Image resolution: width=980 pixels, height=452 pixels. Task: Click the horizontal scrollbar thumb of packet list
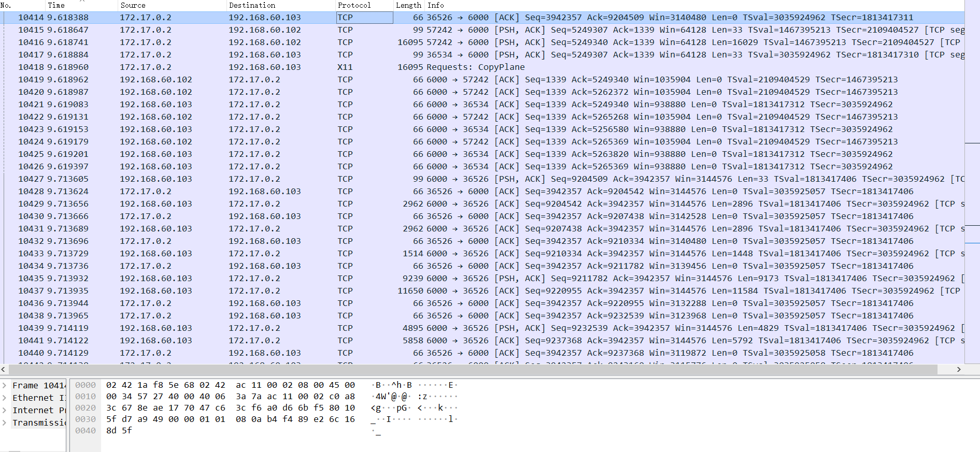(x=473, y=369)
